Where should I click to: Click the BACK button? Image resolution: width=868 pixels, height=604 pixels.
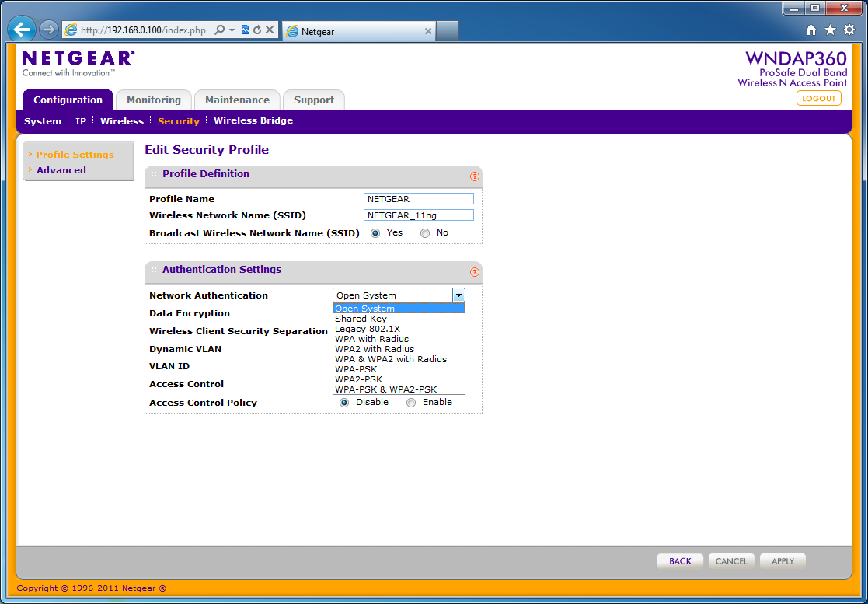click(681, 561)
